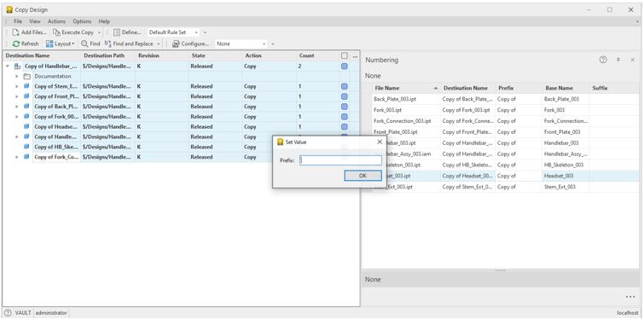The image size is (644, 319).
Task: Open the View menu
Action: [x=35, y=21]
